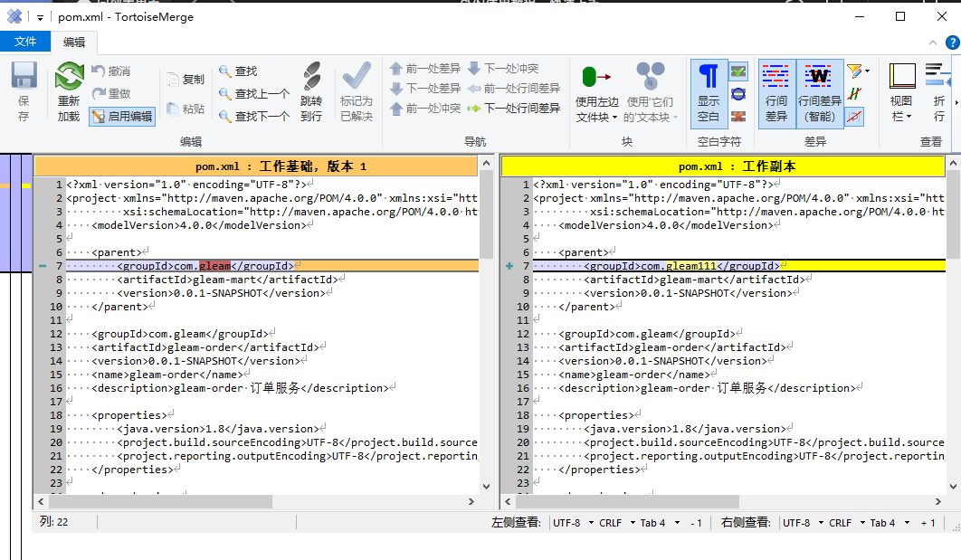The width and height of the screenshot is (961, 560).
Task: Click the 重新加载 (Reload) green arrows icon
Action: 69,76
